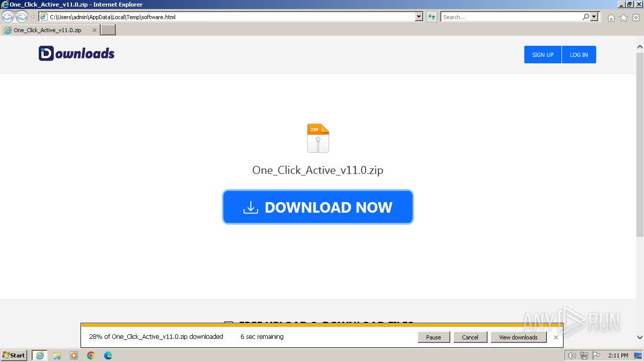
Task: Open Favorites star icon
Action: pos(623,18)
